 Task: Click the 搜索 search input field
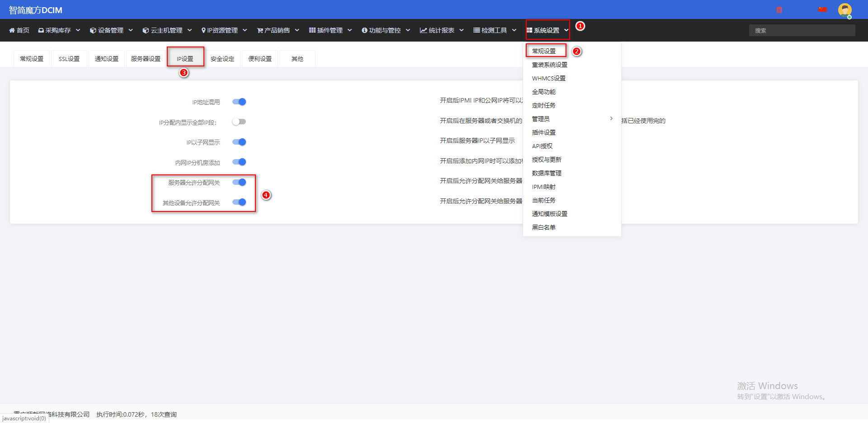[x=802, y=30]
